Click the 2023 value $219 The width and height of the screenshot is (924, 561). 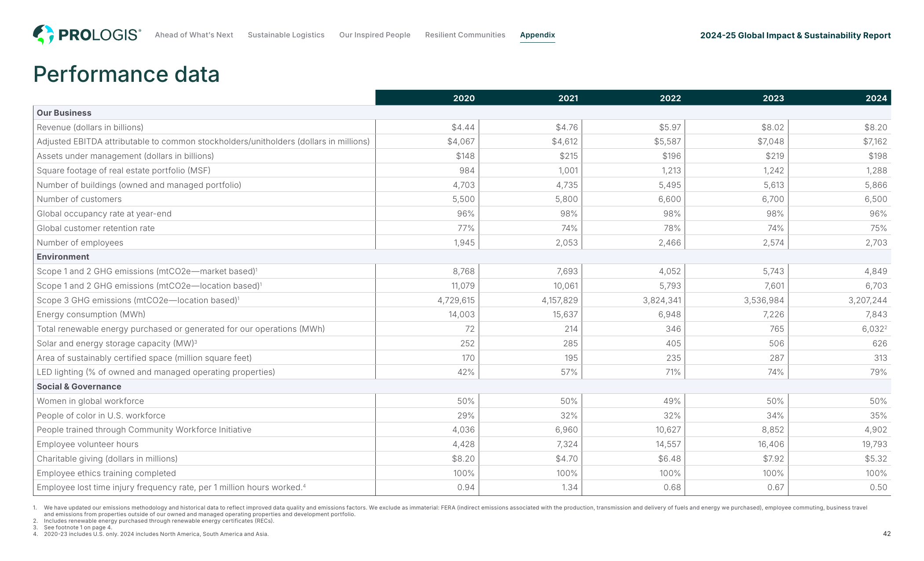click(775, 156)
